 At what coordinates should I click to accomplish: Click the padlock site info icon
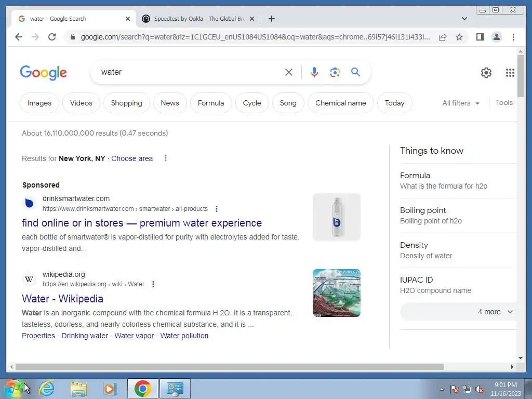(x=72, y=37)
